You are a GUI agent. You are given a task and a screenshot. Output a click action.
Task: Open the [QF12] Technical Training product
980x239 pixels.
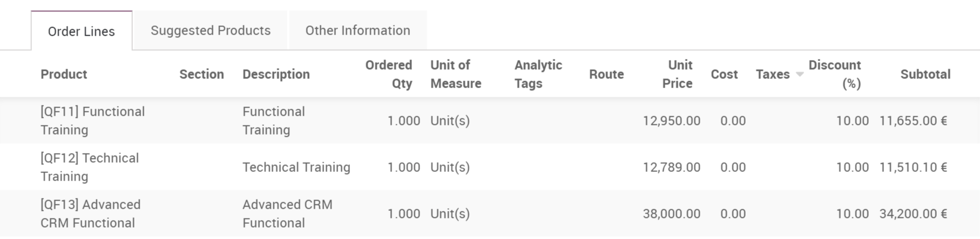click(x=90, y=167)
